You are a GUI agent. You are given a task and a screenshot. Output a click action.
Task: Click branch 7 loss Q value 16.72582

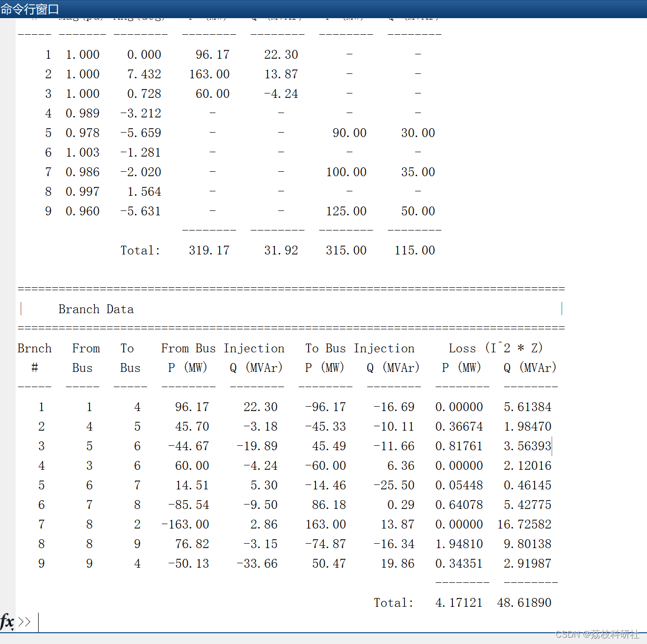pos(524,525)
